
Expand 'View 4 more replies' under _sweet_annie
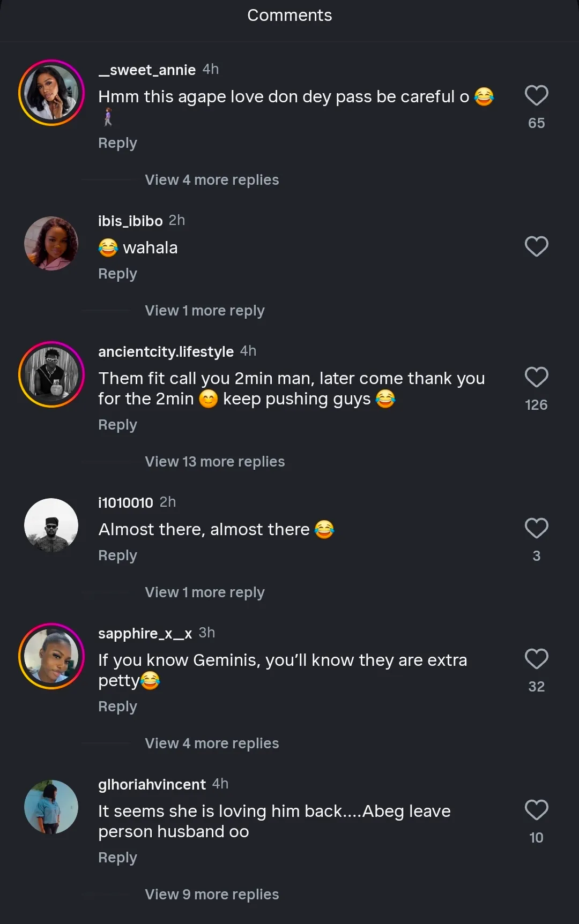pyautogui.click(x=212, y=180)
